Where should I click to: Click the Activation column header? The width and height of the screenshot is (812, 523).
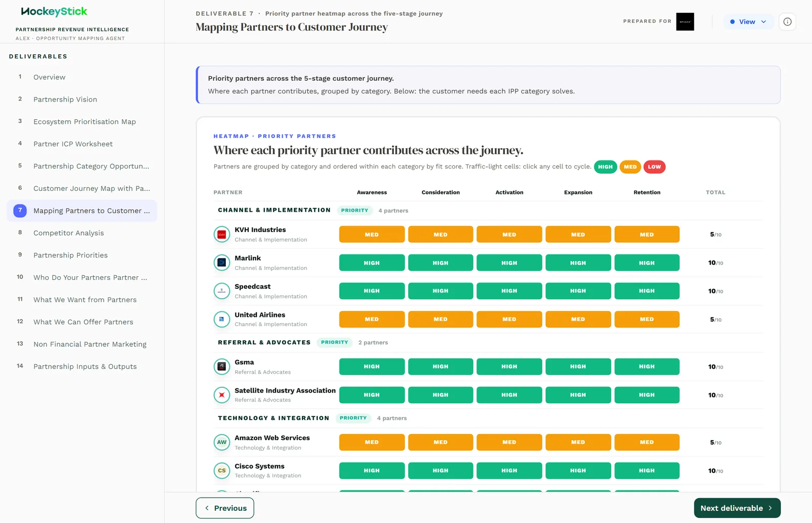pyautogui.click(x=509, y=192)
